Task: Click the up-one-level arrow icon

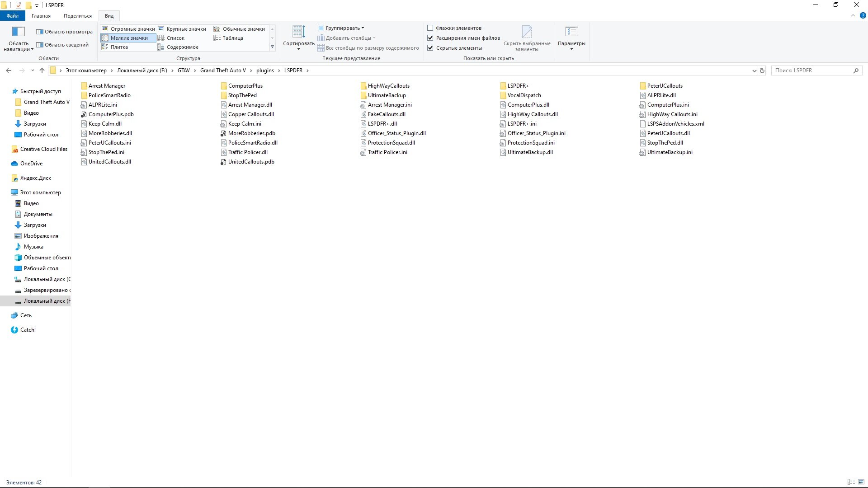Action: point(42,70)
